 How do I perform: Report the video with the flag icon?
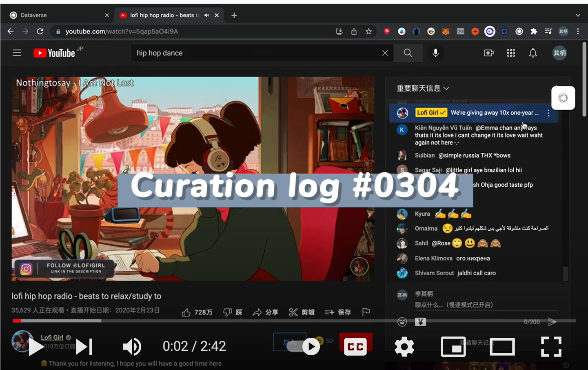pyautogui.click(x=366, y=312)
